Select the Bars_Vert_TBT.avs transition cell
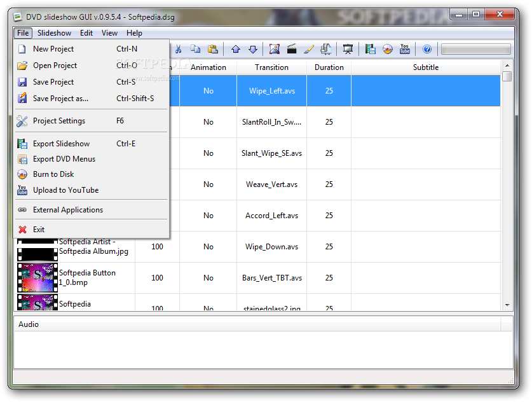The height and width of the screenshot is (402, 532). pyautogui.click(x=272, y=278)
